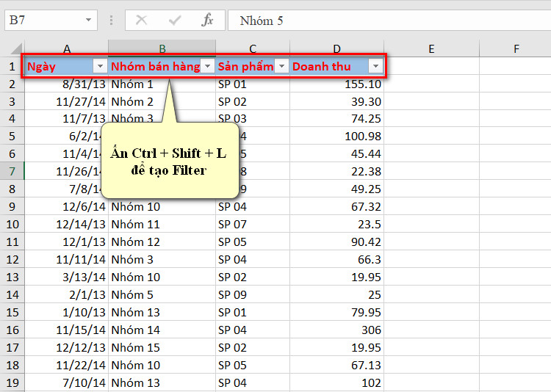The width and height of the screenshot is (551, 392).
Task: Click cell with date 12/6/14
Action: click(x=66, y=206)
